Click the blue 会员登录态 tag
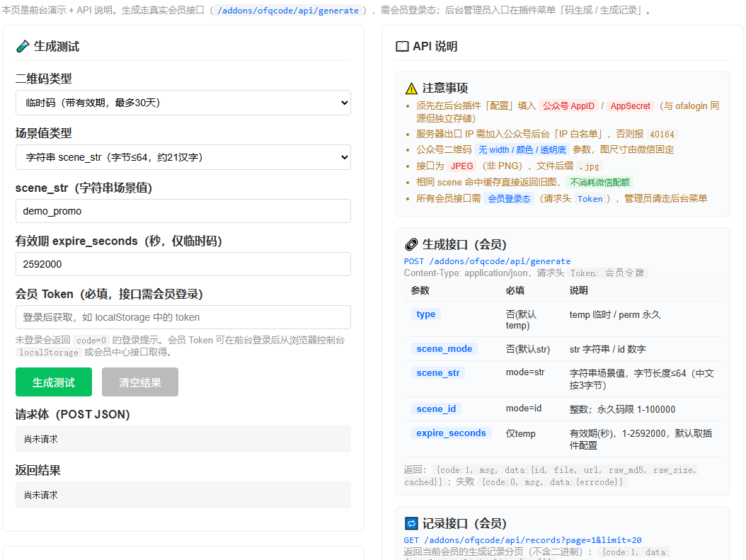This screenshot has width=746, height=560. [x=509, y=198]
